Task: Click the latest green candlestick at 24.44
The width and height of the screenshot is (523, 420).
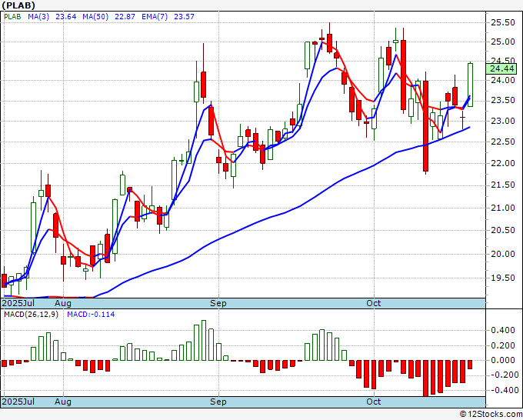Action: point(470,85)
